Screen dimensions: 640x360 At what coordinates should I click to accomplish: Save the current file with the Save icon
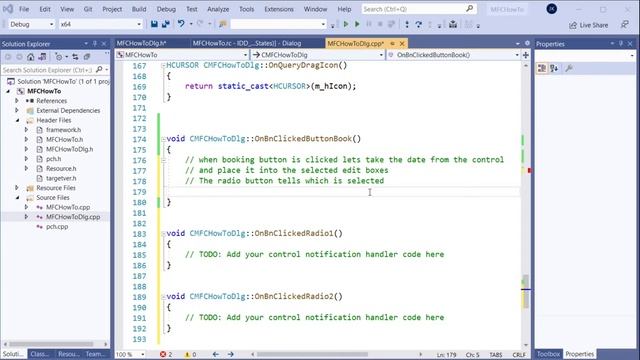click(154, 24)
